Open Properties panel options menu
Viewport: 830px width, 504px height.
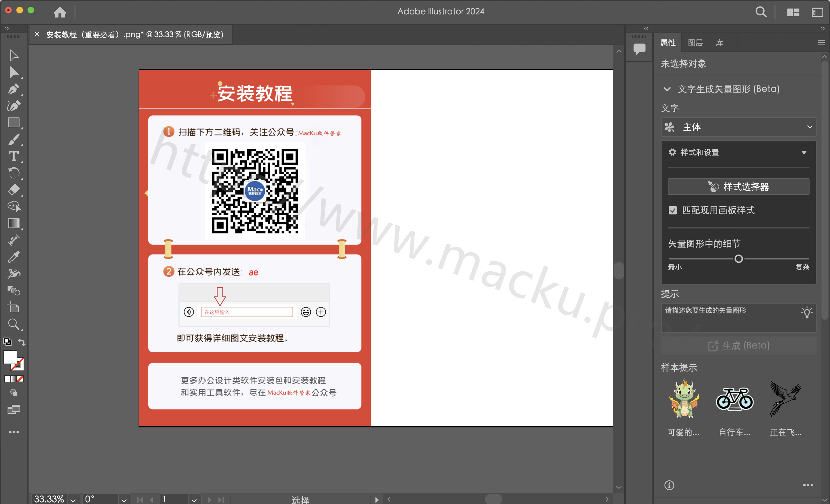tap(821, 43)
